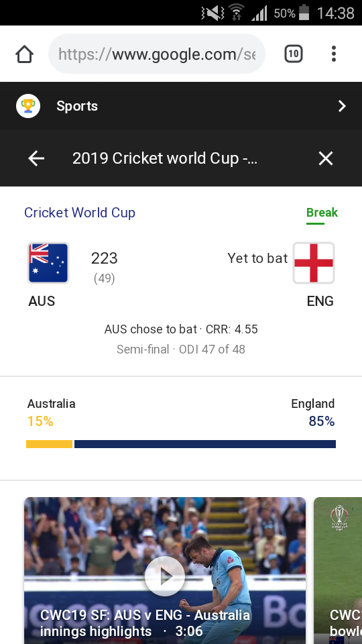Tap the Sports header label
The image size is (362, 644).
pyautogui.click(x=77, y=106)
